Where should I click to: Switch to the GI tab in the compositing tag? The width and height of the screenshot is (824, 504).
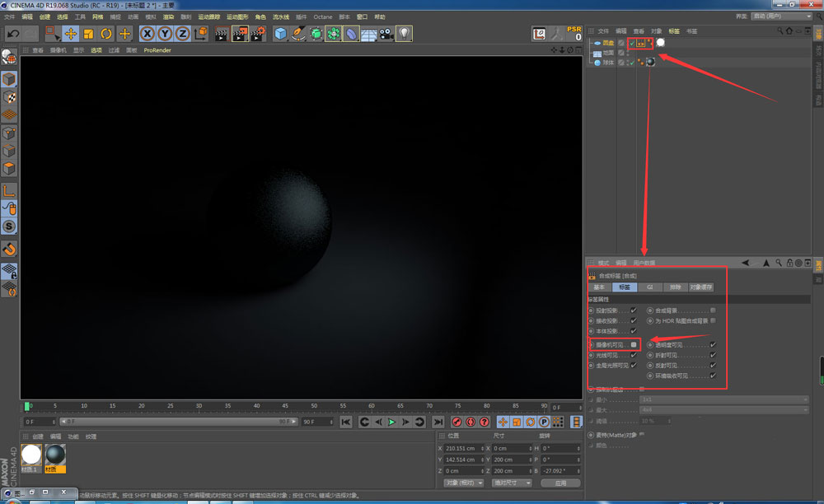pos(650,287)
